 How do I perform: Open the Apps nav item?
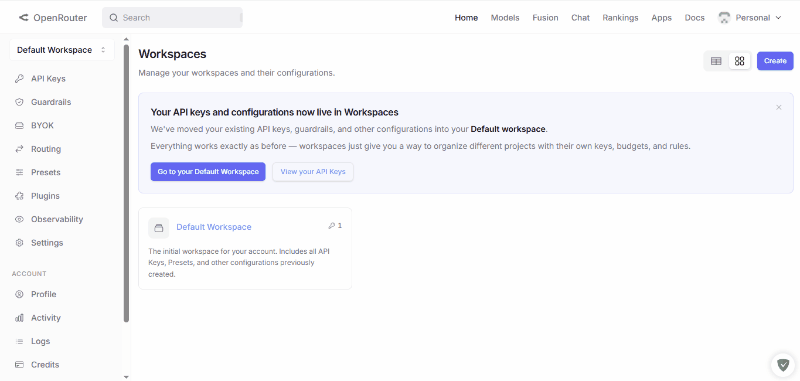[x=662, y=18]
